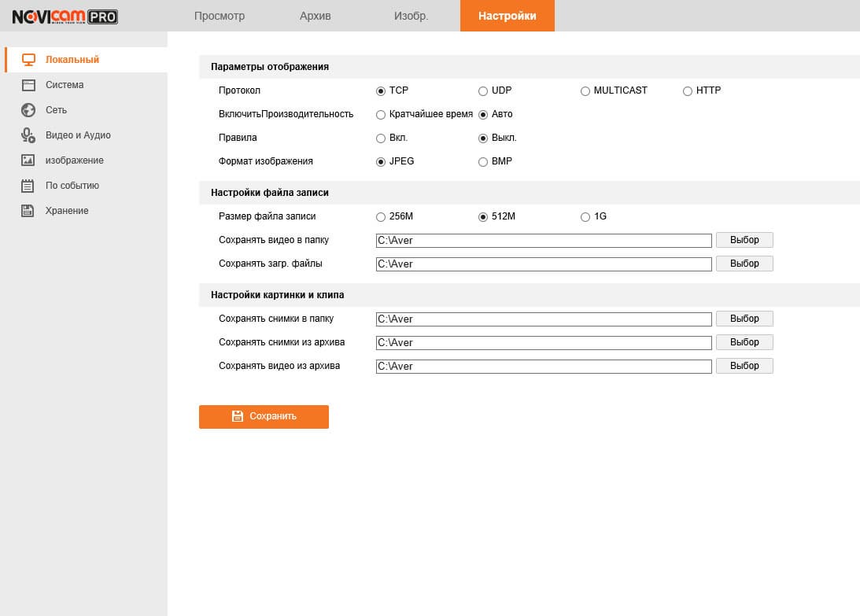
Task: Click Выбор next to Сохранять видео из архива
Action: pyautogui.click(x=744, y=366)
